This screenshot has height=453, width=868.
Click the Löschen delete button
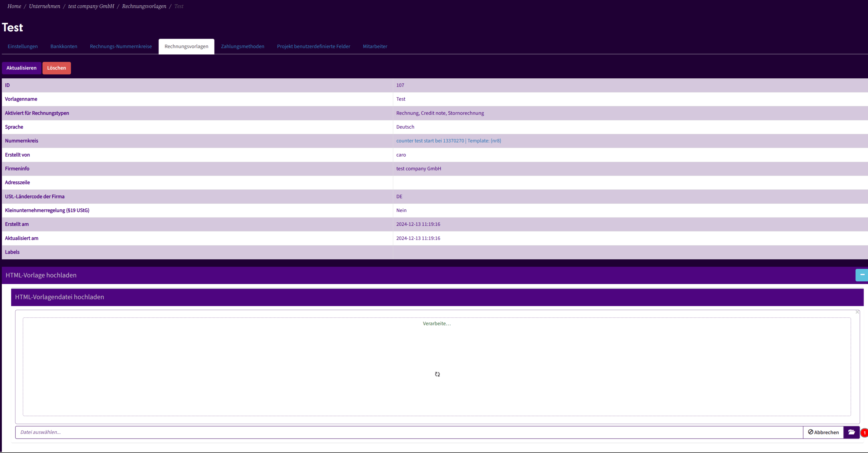pyautogui.click(x=57, y=68)
